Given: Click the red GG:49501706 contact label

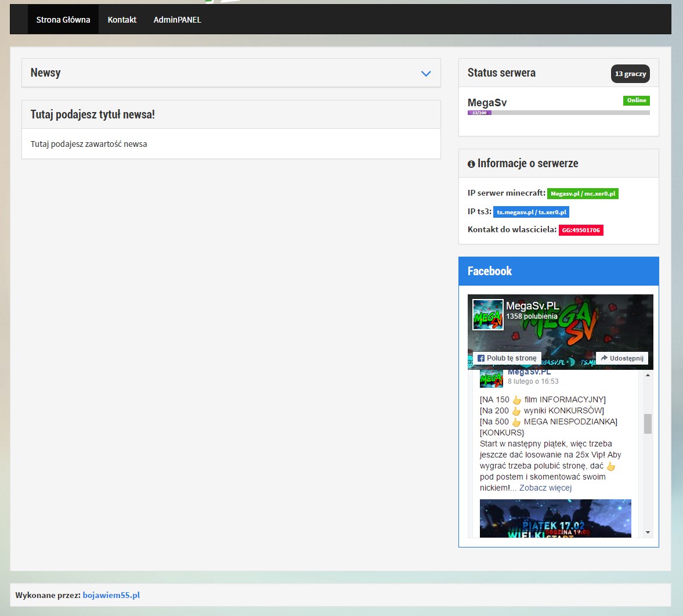Looking at the screenshot, I should [581, 230].
